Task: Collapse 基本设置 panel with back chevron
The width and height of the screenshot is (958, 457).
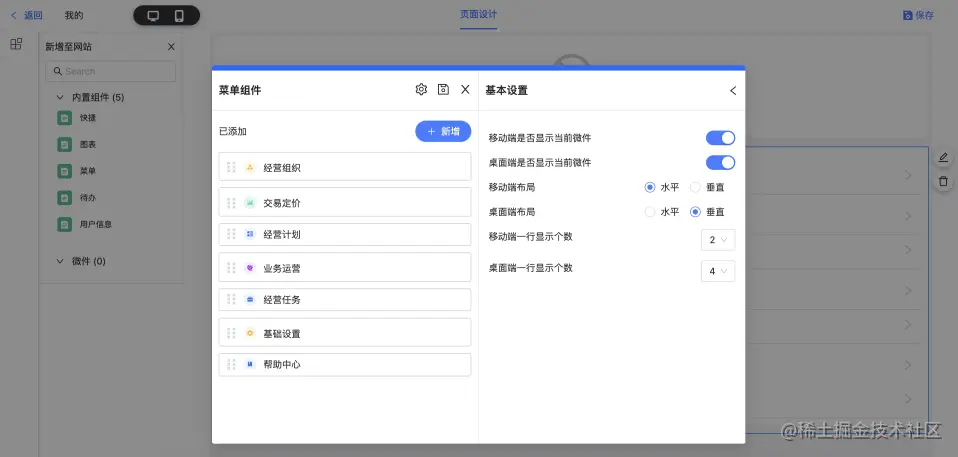Action: pyautogui.click(x=733, y=90)
